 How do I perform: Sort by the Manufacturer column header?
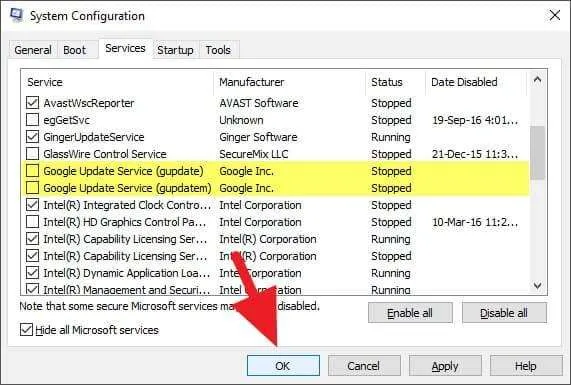point(290,82)
